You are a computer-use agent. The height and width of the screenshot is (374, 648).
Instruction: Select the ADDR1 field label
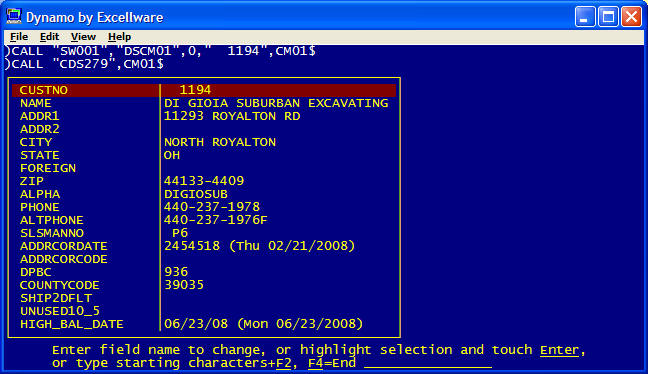[40, 116]
